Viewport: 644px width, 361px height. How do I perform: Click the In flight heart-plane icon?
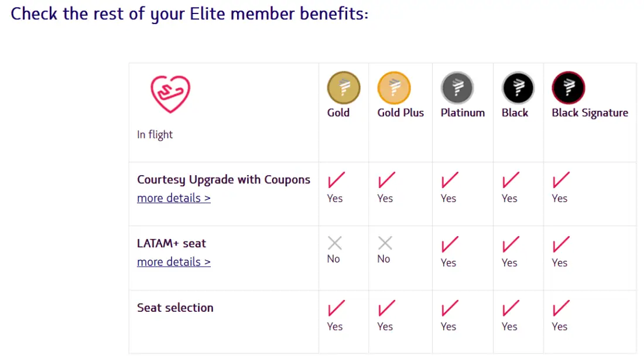click(x=170, y=94)
